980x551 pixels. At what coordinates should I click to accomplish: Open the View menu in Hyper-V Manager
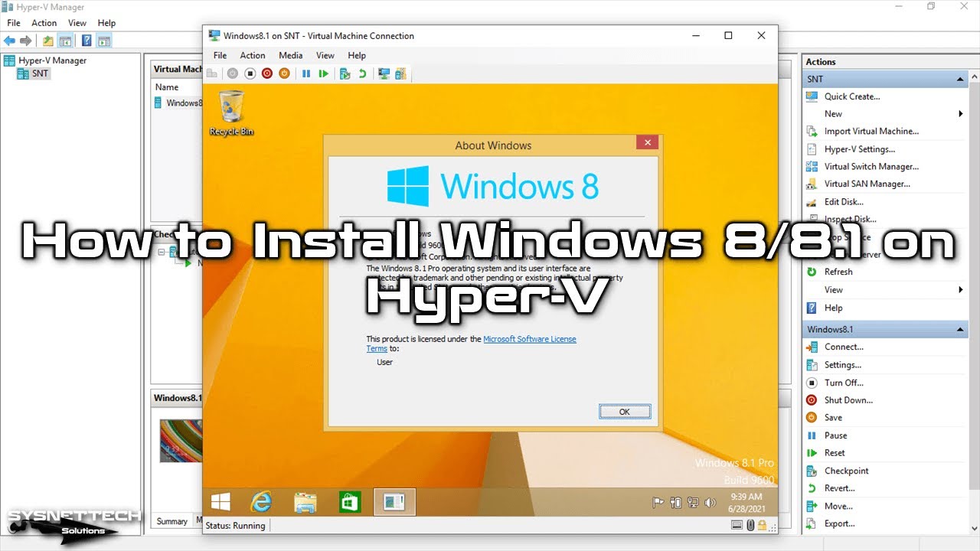(77, 23)
